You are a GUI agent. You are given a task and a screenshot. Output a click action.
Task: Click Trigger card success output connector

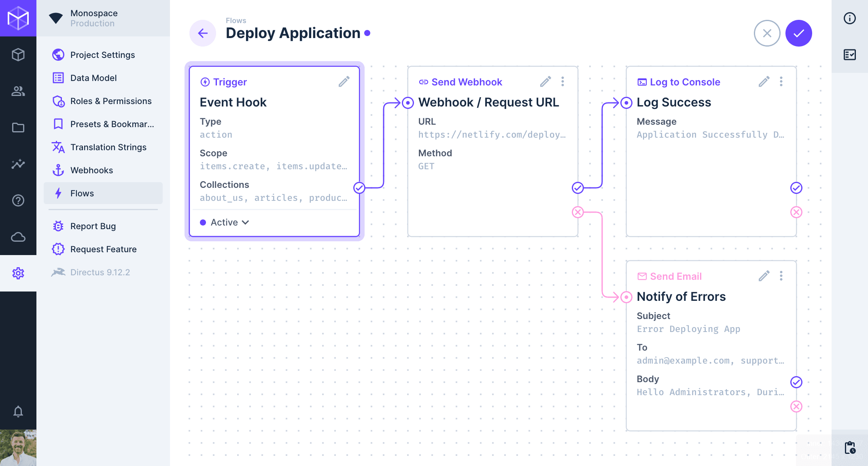coord(359,188)
